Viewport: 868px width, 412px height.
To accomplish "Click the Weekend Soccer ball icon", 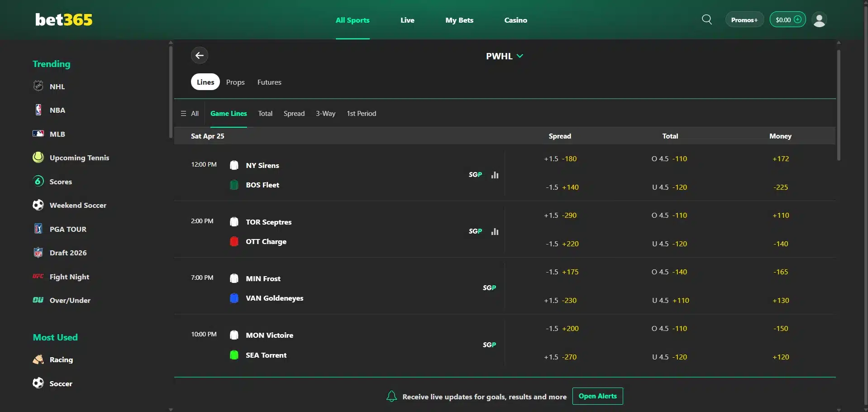I will pyautogui.click(x=38, y=205).
